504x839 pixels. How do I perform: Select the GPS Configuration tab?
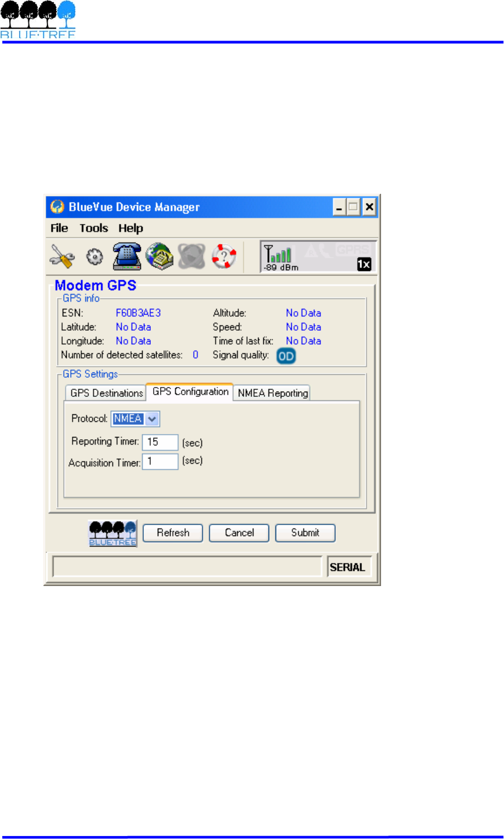[x=190, y=392]
